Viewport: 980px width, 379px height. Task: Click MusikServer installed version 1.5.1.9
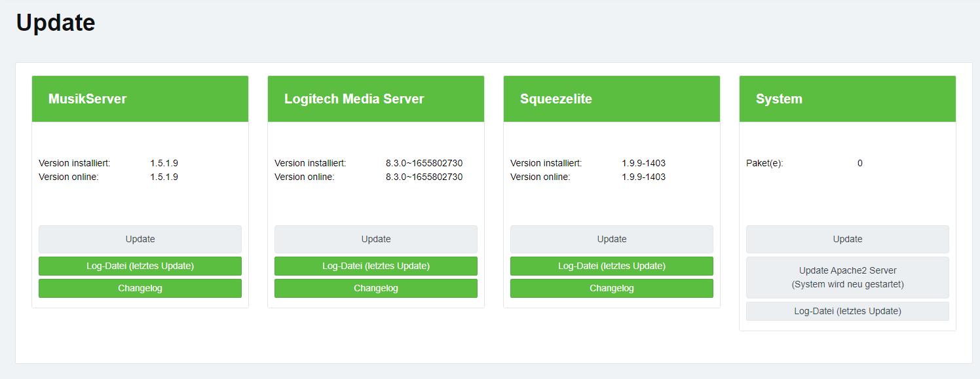click(x=164, y=163)
